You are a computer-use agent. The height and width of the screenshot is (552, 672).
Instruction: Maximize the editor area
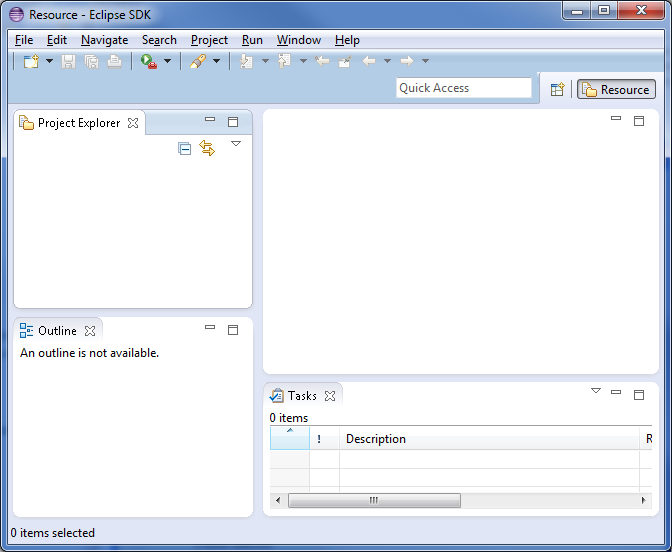(639, 121)
